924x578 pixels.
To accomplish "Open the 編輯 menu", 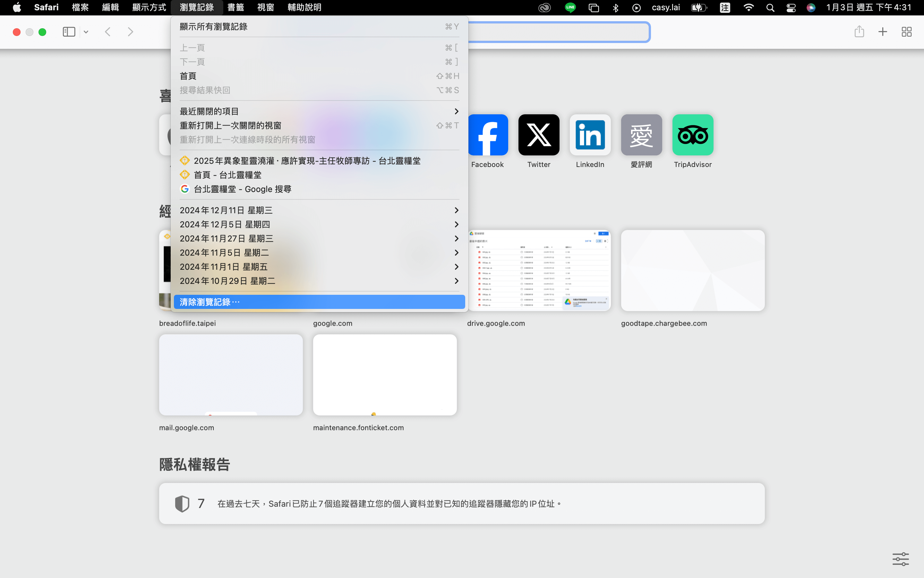I will 110,7.
